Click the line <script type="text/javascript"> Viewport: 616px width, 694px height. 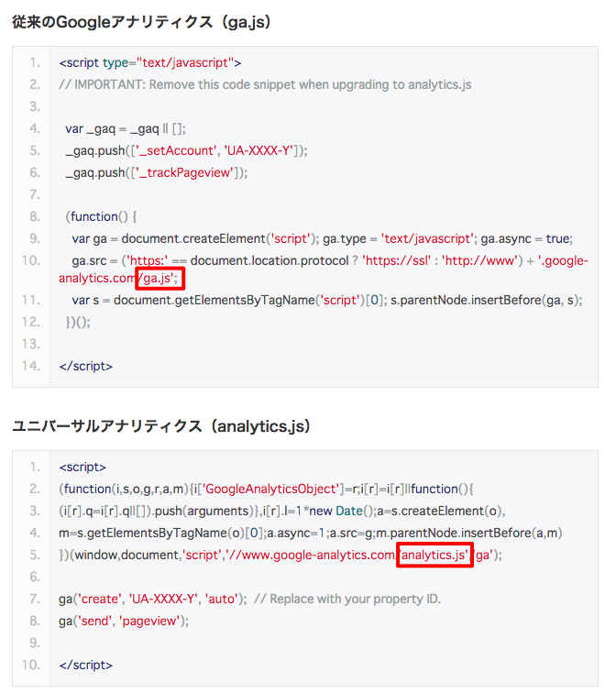[x=150, y=63]
